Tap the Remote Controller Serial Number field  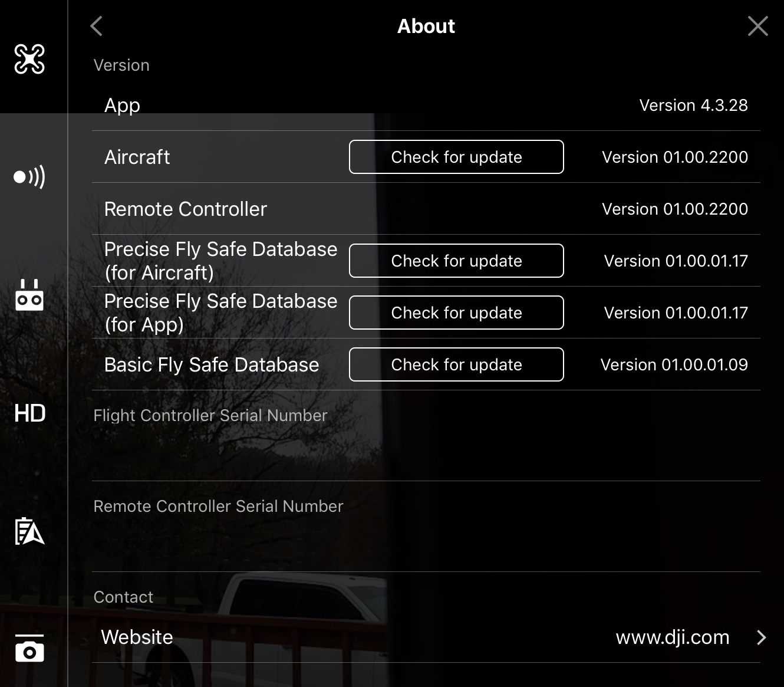[426, 527]
